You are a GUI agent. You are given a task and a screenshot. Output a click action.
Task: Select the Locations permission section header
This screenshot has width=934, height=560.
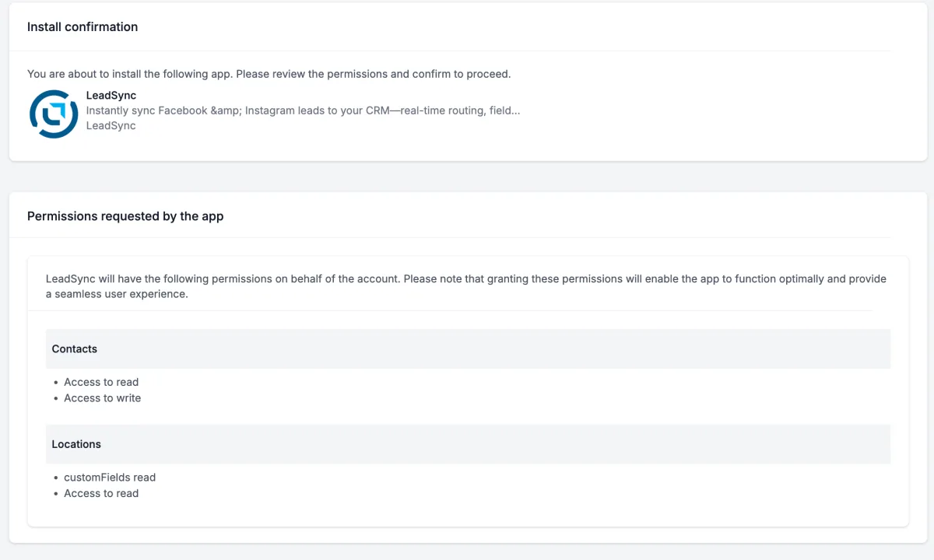click(468, 444)
